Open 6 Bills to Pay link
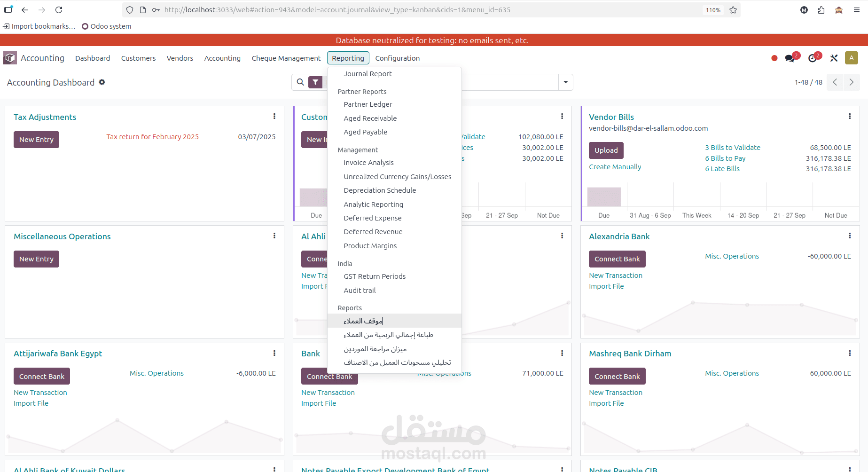The image size is (868, 472). click(x=725, y=158)
